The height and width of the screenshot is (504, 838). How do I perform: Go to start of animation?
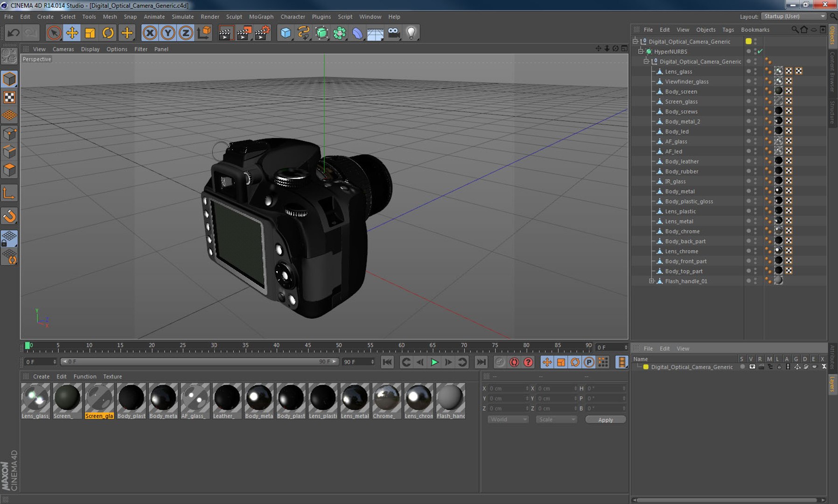point(387,362)
